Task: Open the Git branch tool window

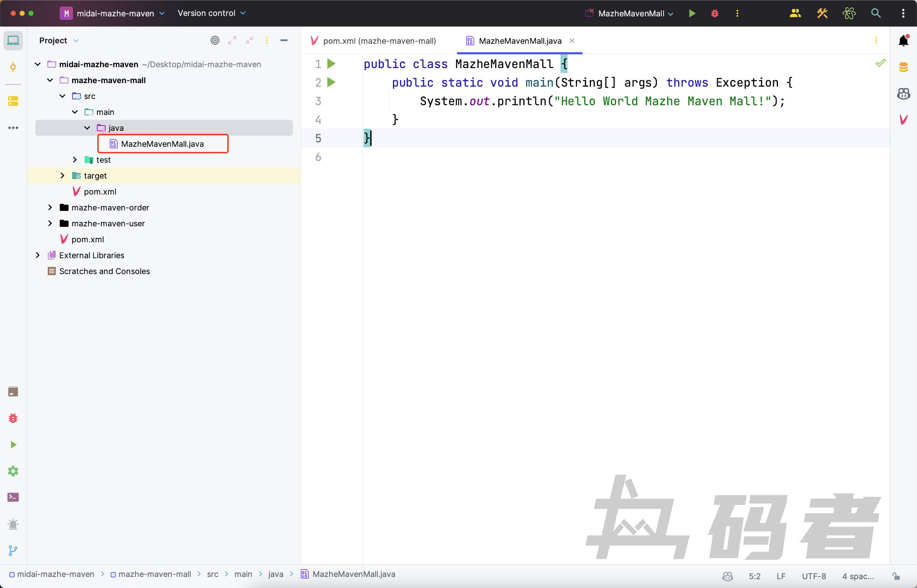Action: 13,550
